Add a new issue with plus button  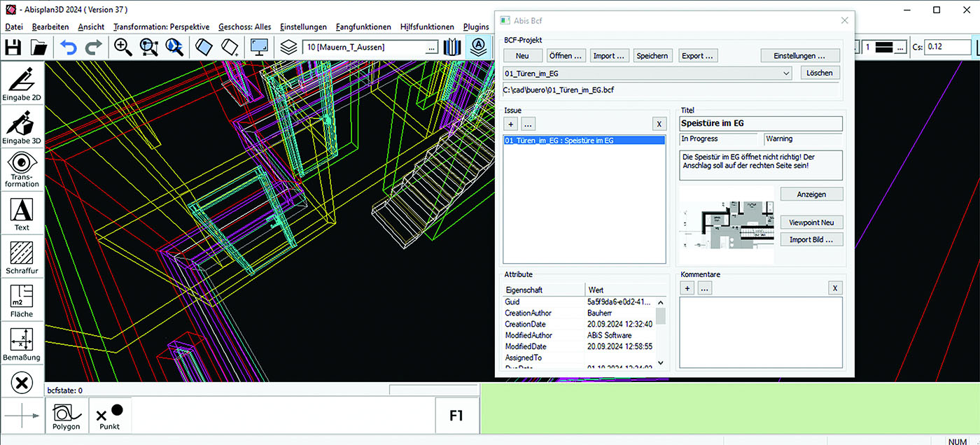coord(511,124)
